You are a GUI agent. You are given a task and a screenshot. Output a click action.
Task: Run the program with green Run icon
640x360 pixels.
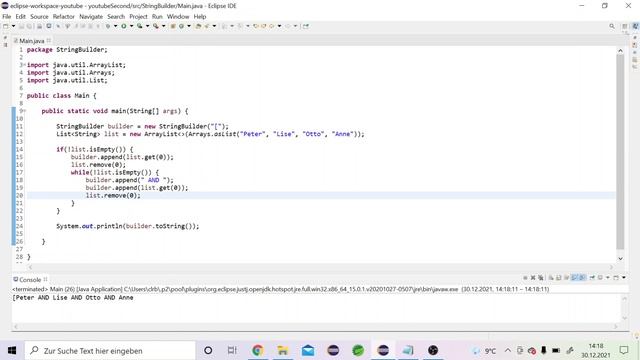click(124, 26)
